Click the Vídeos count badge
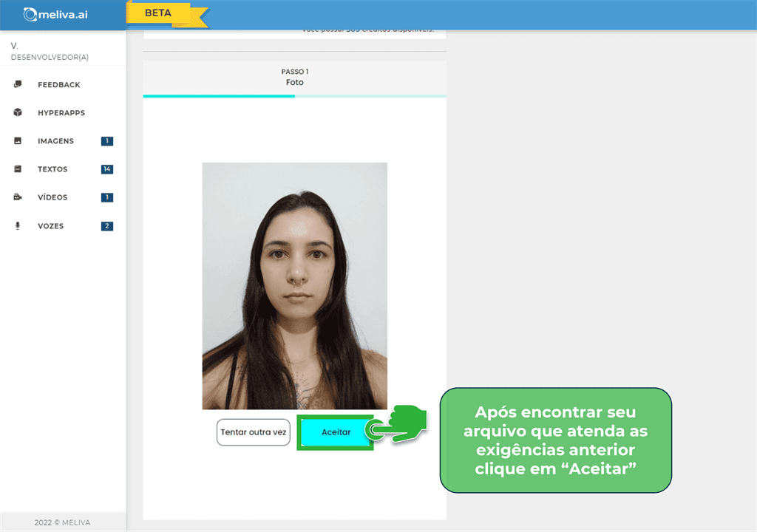This screenshot has height=532, width=757. [106, 197]
